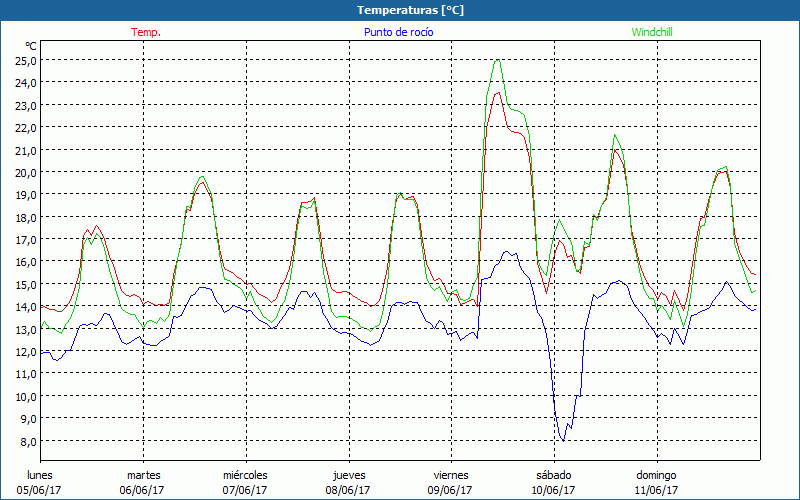800x500 pixels.
Task: Select the miércoles day label
Action: [245, 475]
